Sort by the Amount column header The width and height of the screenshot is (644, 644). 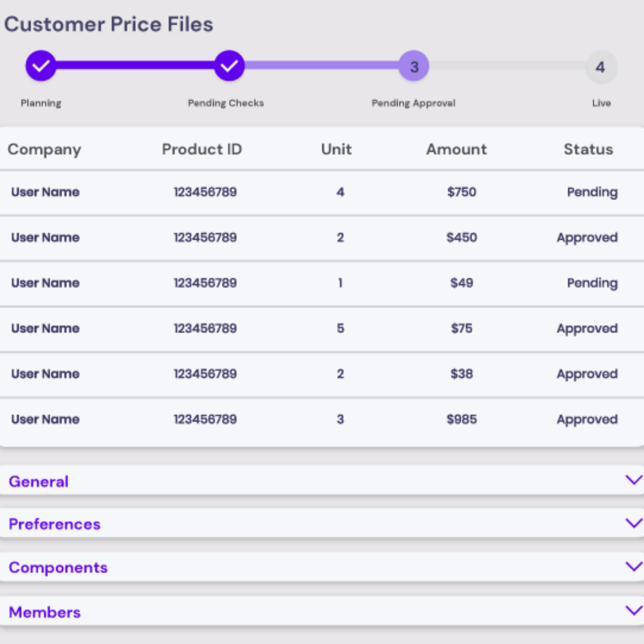coord(456,149)
